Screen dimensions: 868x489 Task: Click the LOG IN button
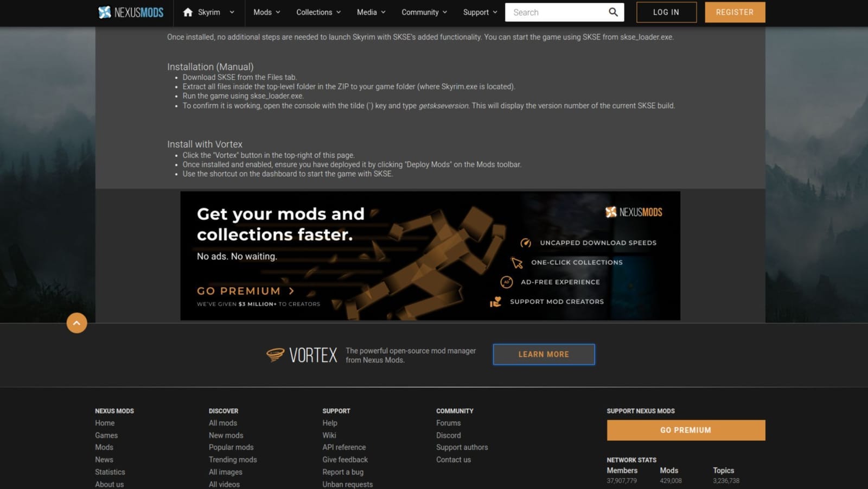click(x=666, y=12)
